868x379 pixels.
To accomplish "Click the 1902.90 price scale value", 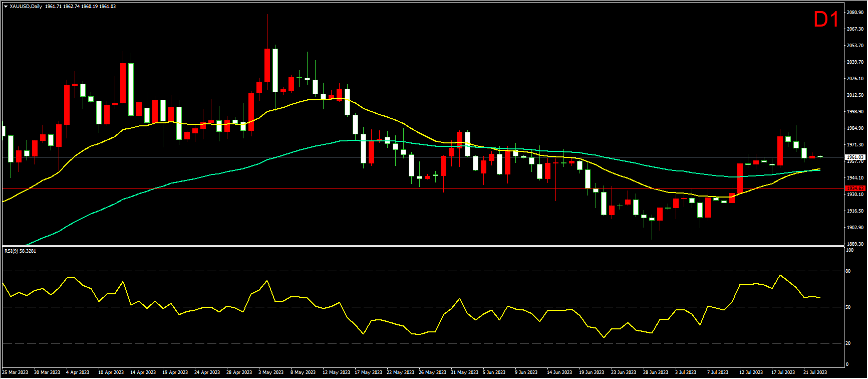I will 854,228.
